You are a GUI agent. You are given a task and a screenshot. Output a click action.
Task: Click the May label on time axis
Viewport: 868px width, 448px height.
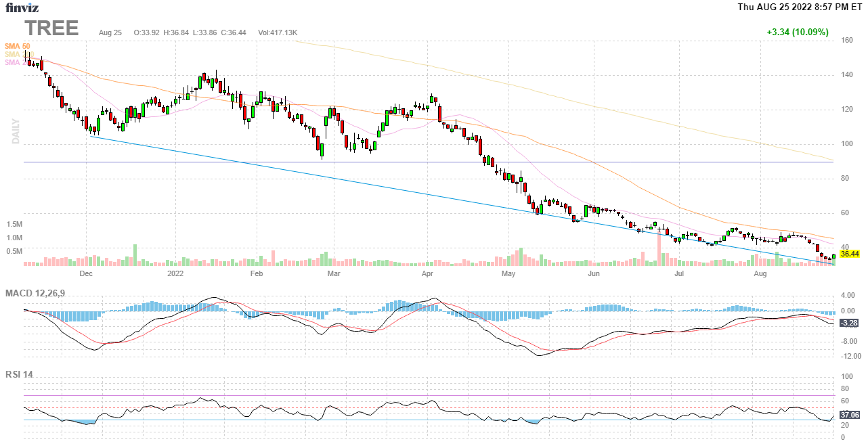[508, 274]
